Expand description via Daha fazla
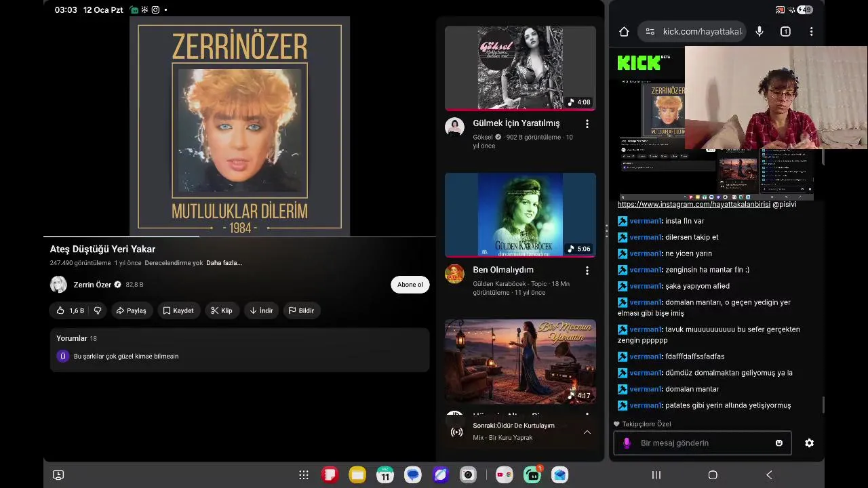 224,263
